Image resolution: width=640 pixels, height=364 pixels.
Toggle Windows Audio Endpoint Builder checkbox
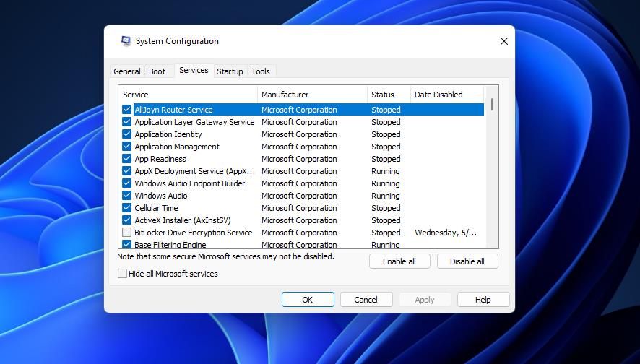pyautogui.click(x=126, y=183)
